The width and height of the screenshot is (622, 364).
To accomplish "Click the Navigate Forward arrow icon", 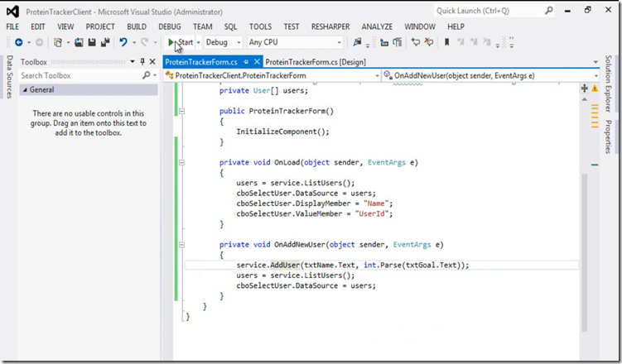I will point(39,42).
